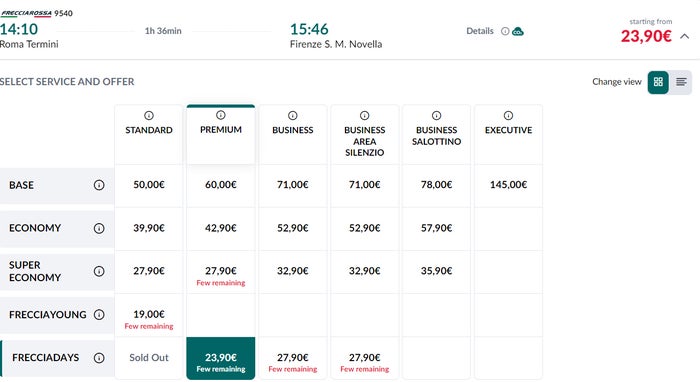Click the starting from 23,90€ price

coord(646,36)
